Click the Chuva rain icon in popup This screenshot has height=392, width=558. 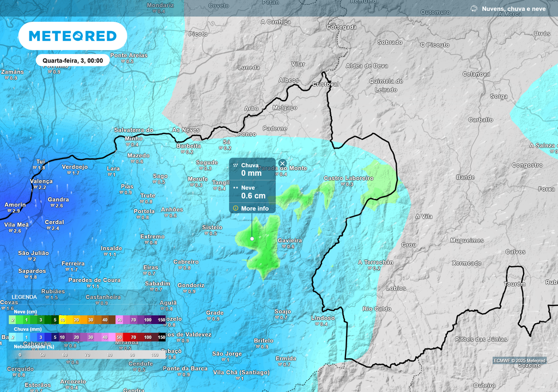(x=235, y=165)
